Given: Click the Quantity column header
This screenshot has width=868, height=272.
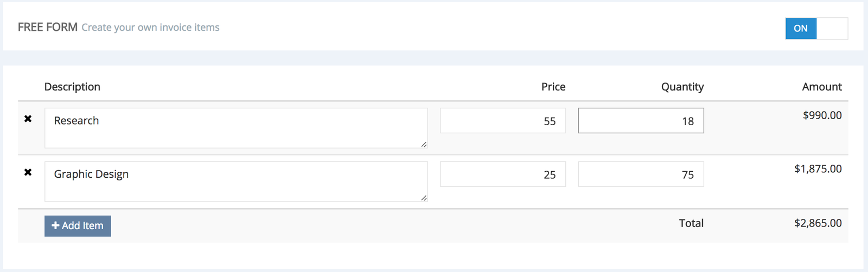Looking at the screenshot, I should (682, 87).
